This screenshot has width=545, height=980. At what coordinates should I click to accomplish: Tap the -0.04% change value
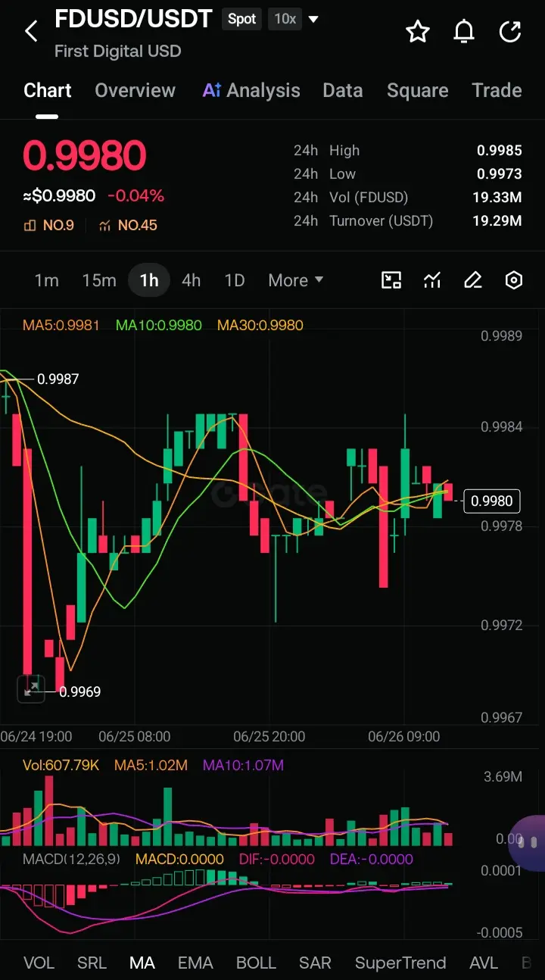click(x=135, y=196)
